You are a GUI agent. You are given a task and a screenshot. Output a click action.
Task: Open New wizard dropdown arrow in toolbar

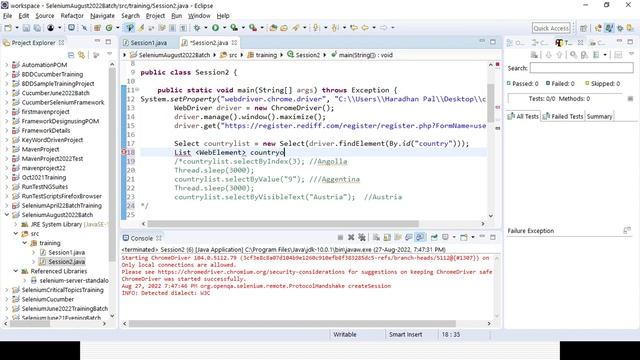pos(17,28)
